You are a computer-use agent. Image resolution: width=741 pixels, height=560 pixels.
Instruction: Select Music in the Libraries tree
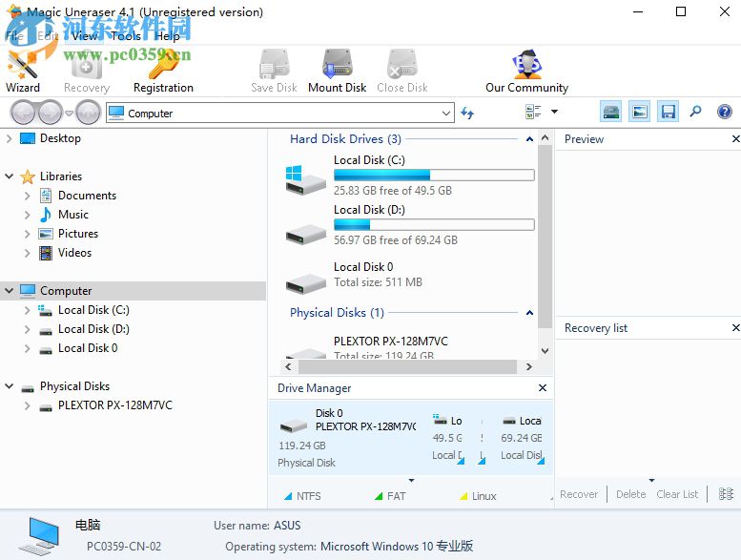point(73,215)
